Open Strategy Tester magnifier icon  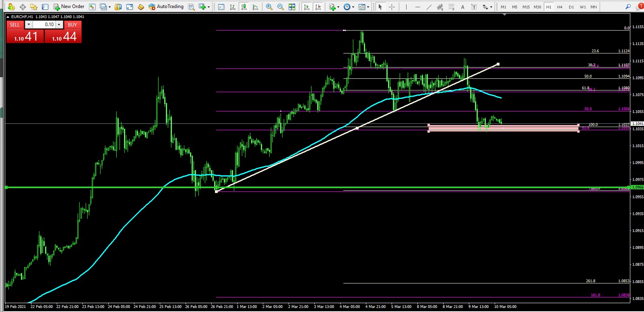click(x=192, y=7)
